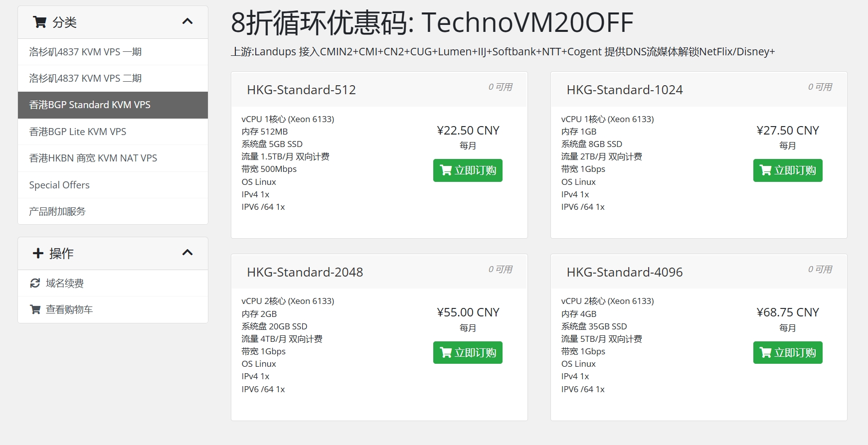Click cart icon on HKG-Standard-2048 order button
Viewport: 868px width, 445px height.
point(446,353)
